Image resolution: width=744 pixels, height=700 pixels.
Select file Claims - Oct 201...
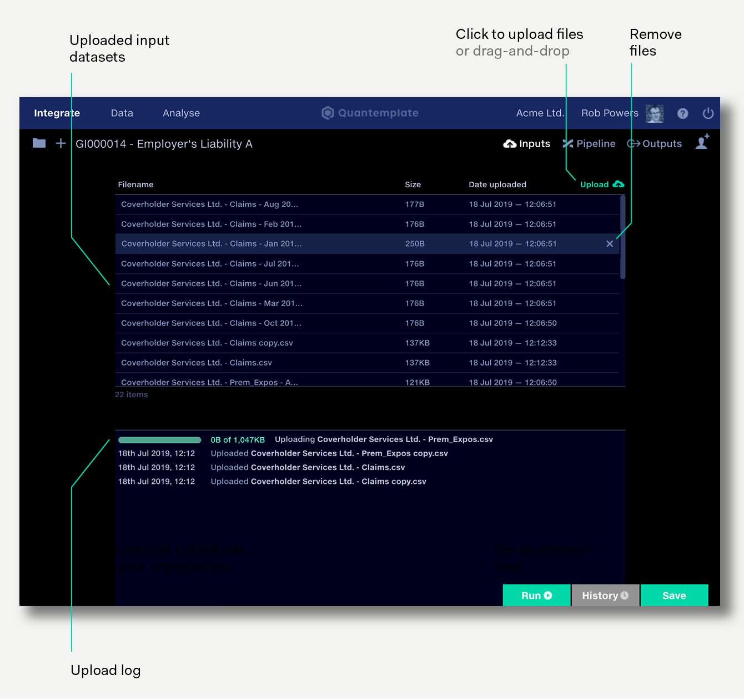tap(367, 323)
